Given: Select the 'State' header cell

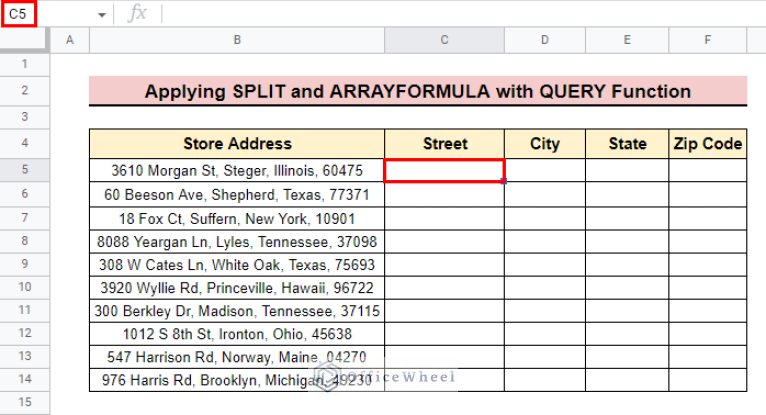Looking at the screenshot, I should click(627, 144).
